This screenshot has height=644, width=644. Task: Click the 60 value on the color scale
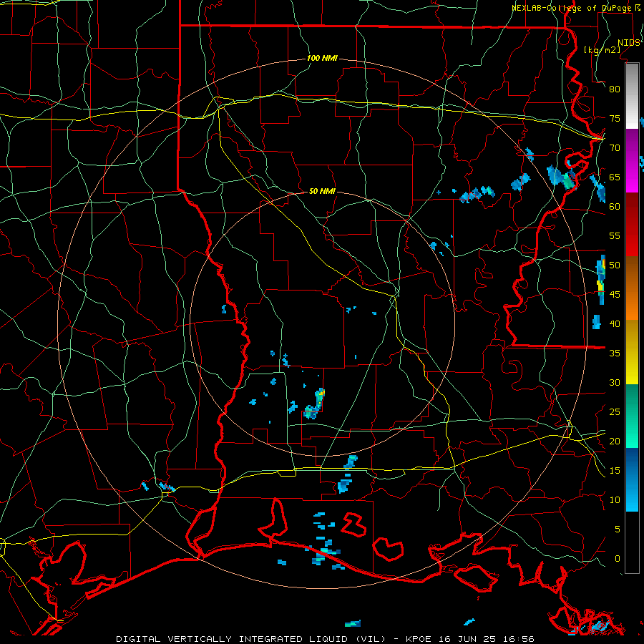coord(615,207)
